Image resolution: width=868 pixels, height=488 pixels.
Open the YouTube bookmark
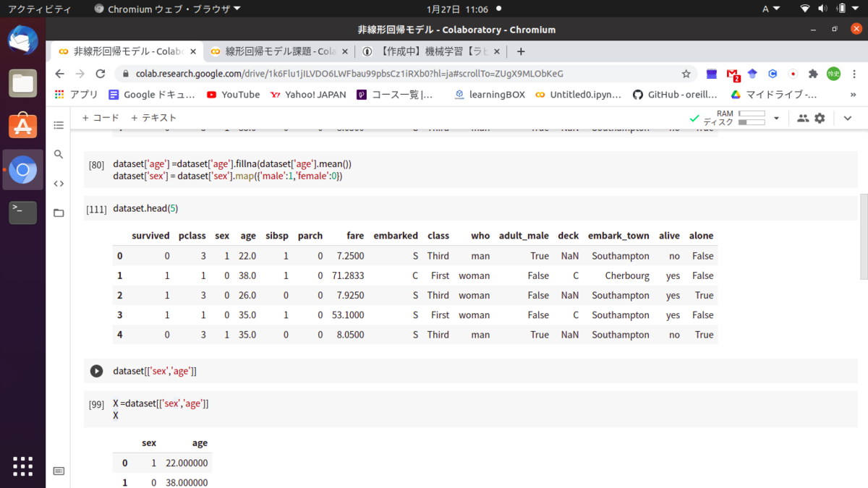[x=233, y=95]
